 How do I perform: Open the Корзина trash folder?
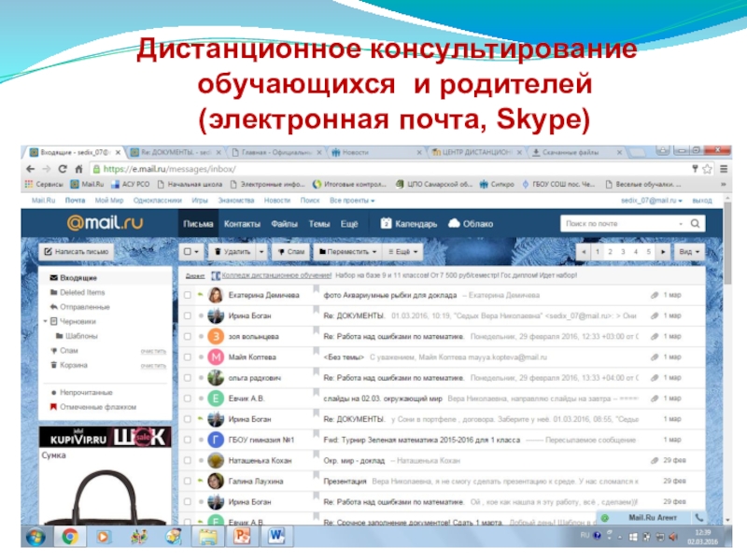click(73, 364)
